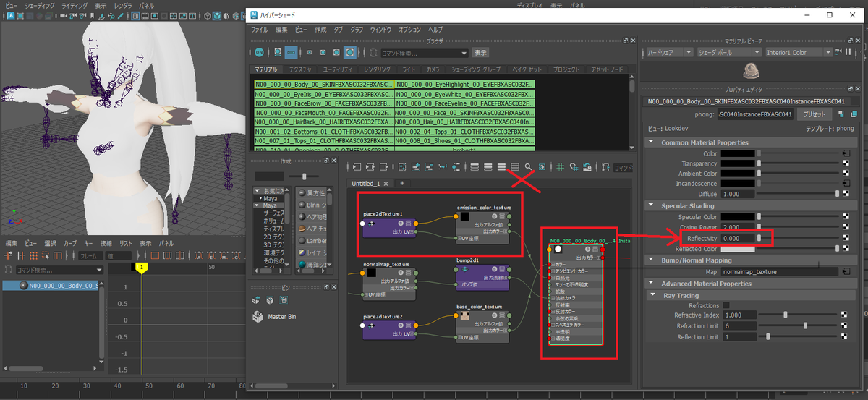Open the Shading Groups (シェーディング グループ) tab
The width and height of the screenshot is (868, 400).
coord(476,69)
